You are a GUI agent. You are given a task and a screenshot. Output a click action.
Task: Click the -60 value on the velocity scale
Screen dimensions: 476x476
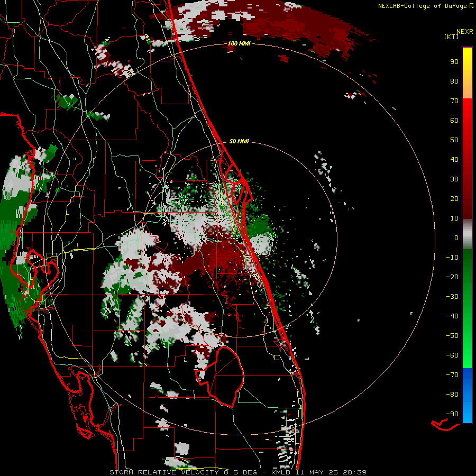point(452,355)
